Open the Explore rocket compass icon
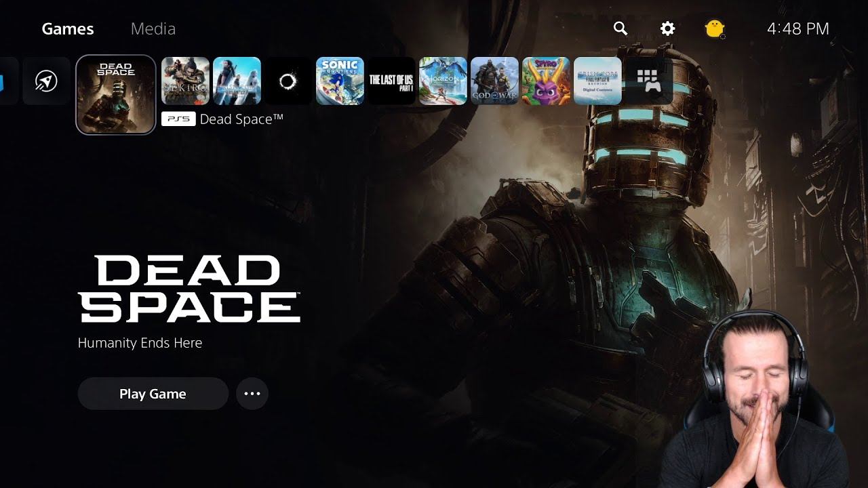The width and height of the screenshot is (868, 488). pyautogui.click(x=46, y=81)
